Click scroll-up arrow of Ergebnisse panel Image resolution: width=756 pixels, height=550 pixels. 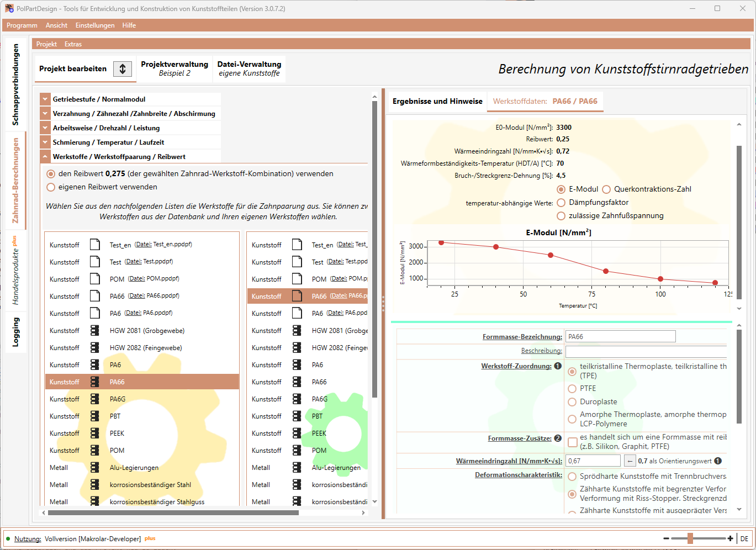(739, 125)
